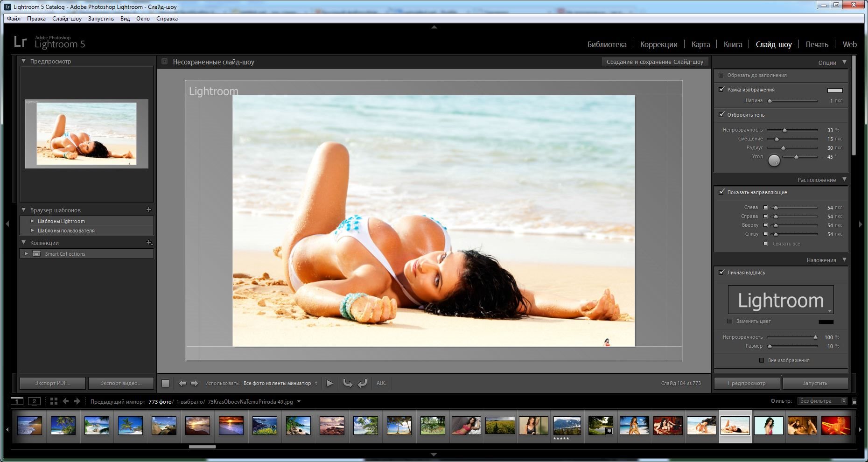
Task: Enable Связать все checkbox
Action: (765, 244)
